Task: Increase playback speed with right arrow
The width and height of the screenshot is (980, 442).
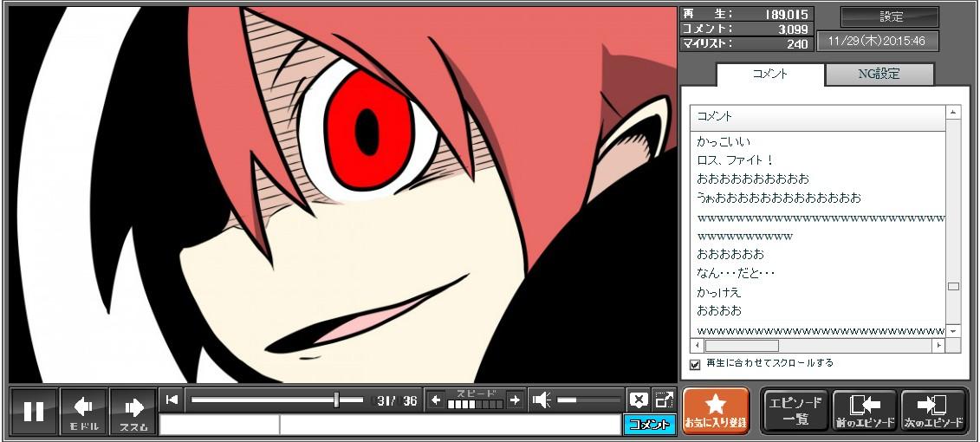Action: 515,400
